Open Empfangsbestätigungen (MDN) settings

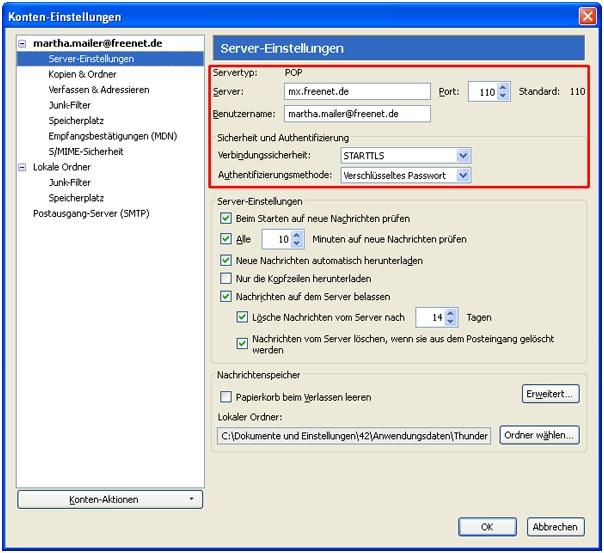112,136
